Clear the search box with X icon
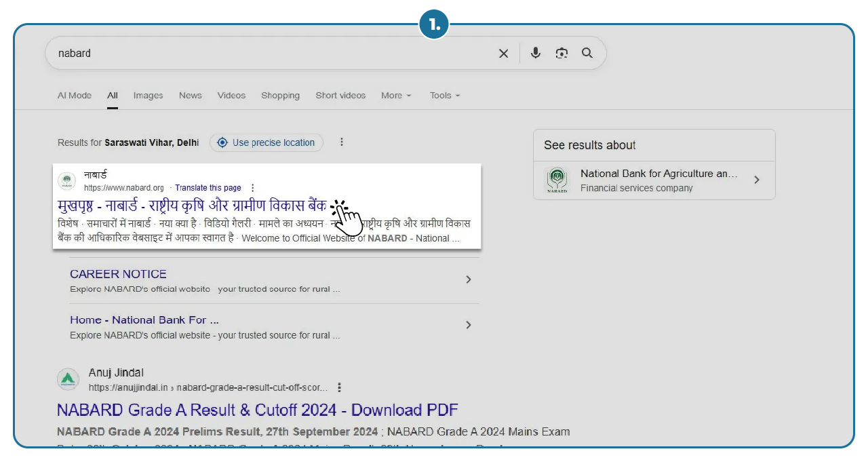This screenshot has width=868, height=464. tap(503, 54)
